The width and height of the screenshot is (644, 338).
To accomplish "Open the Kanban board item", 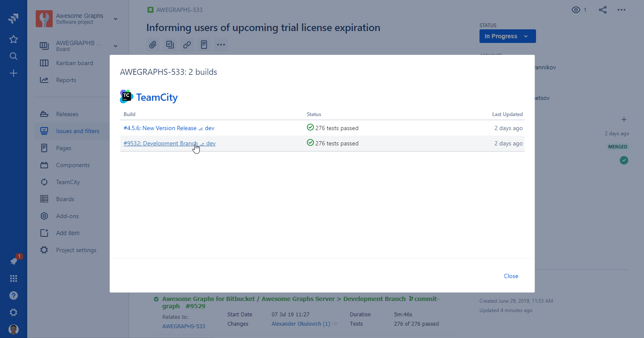I will [x=74, y=63].
